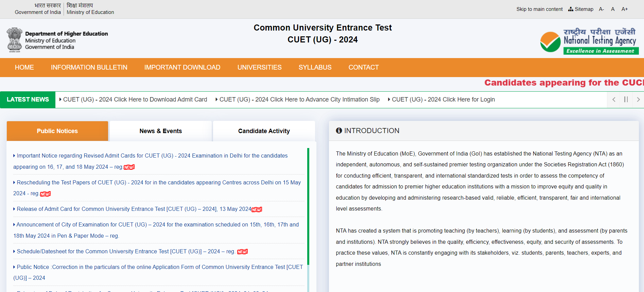This screenshot has width=644, height=292.
Task: Click the Sitemap icon link
Action: click(x=580, y=9)
